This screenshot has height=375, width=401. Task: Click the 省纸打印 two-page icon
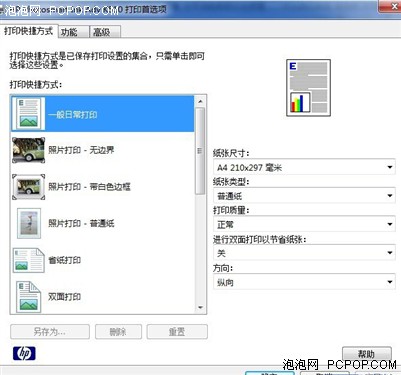(x=28, y=260)
